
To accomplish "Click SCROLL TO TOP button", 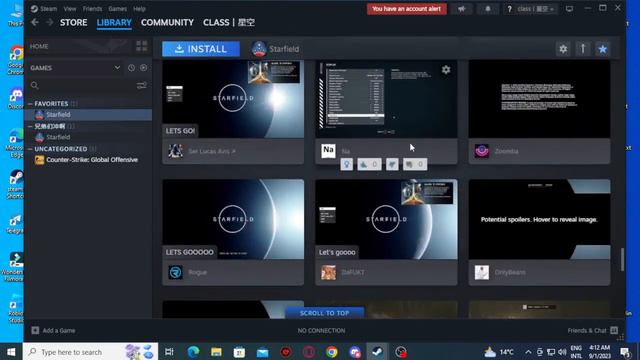I will coord(324,313).
